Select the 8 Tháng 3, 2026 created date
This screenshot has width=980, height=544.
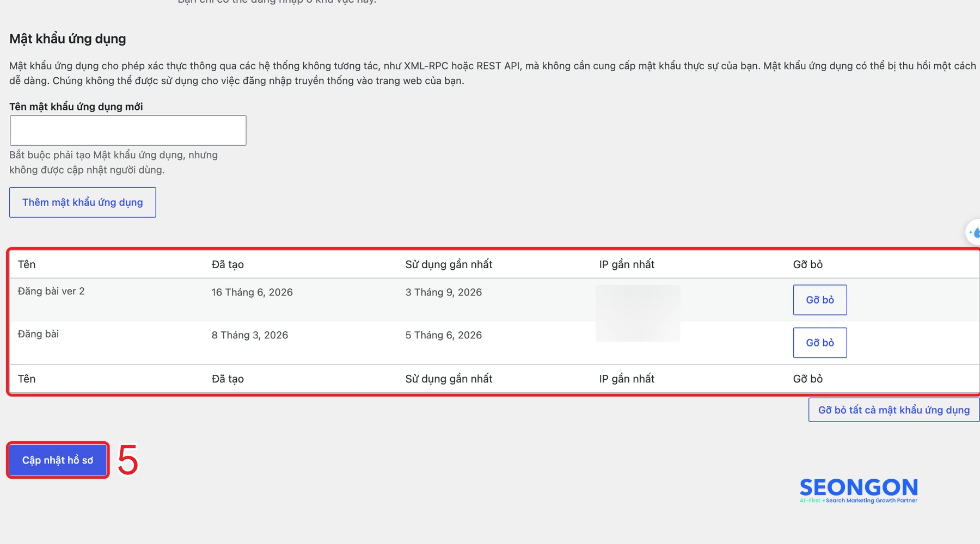point(250,335)
